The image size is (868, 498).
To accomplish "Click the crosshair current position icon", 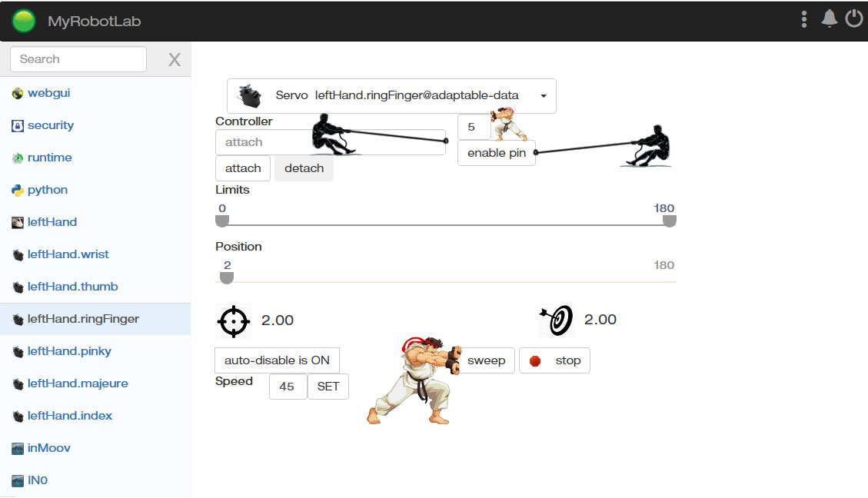I will (x=234, y=321).
